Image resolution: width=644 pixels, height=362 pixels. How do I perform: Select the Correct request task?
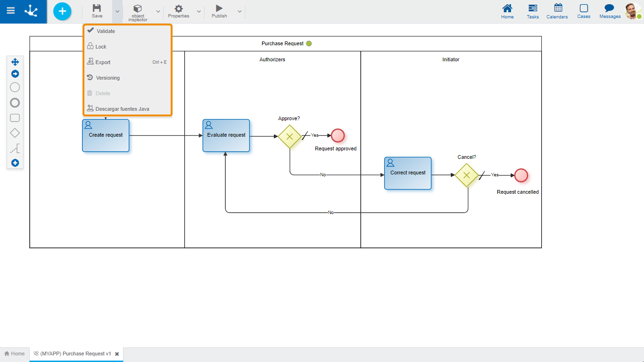coord(408,173)
